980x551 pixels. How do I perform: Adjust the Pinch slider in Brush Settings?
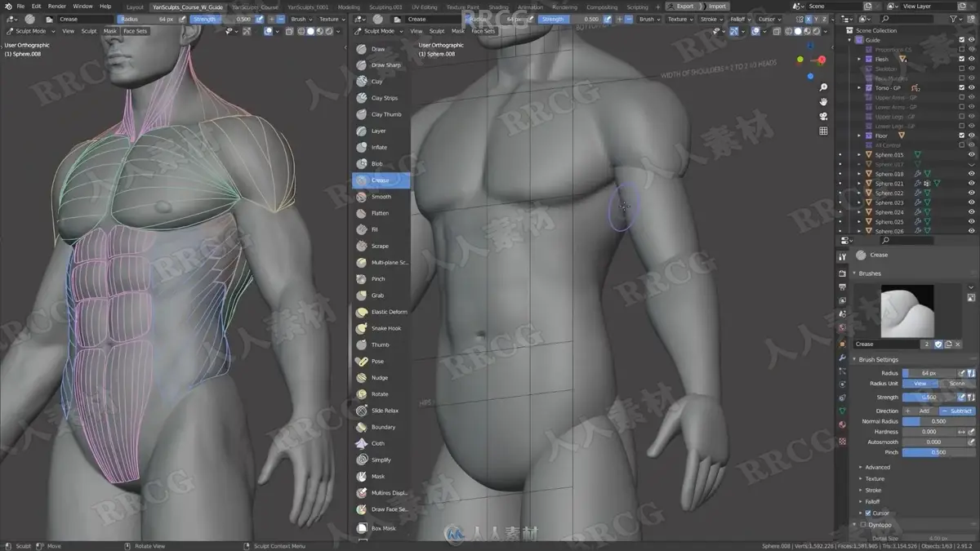point(938,451)
